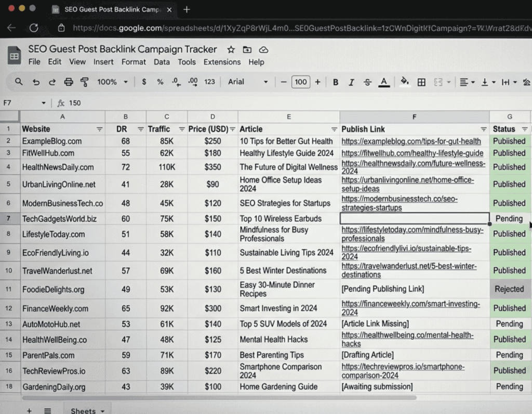Click the move to folder icon
This screenshot has height=414, width=532.
point(247,50)
